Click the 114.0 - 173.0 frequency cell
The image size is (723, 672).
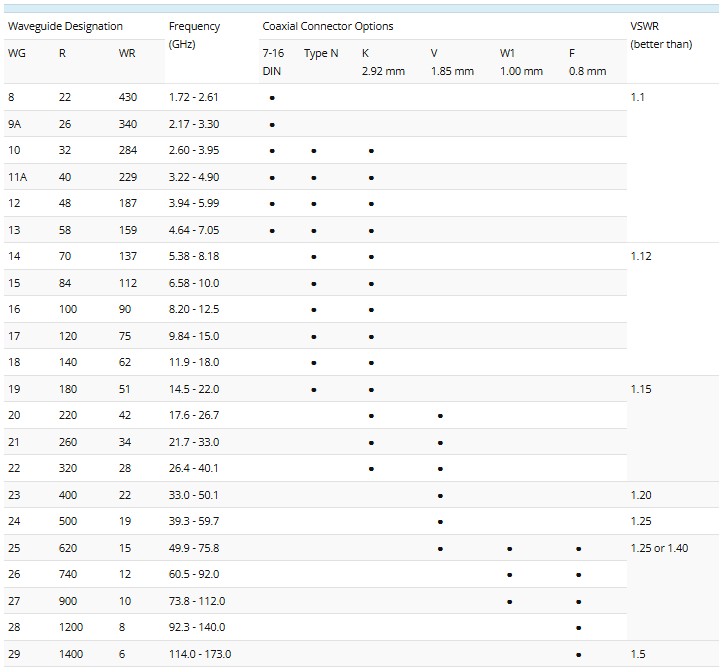tap(200, 654)
